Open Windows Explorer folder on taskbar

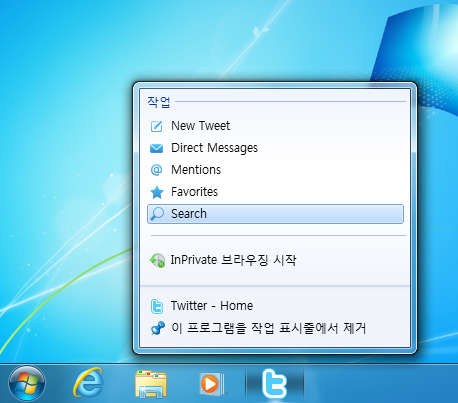(x=151, y=384)
